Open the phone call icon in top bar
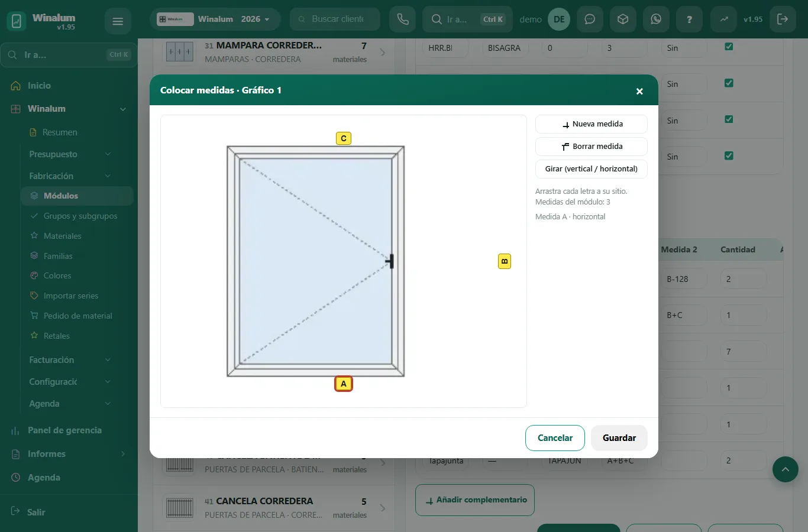The height and width of the screenshot is (532, 808). 403,20
